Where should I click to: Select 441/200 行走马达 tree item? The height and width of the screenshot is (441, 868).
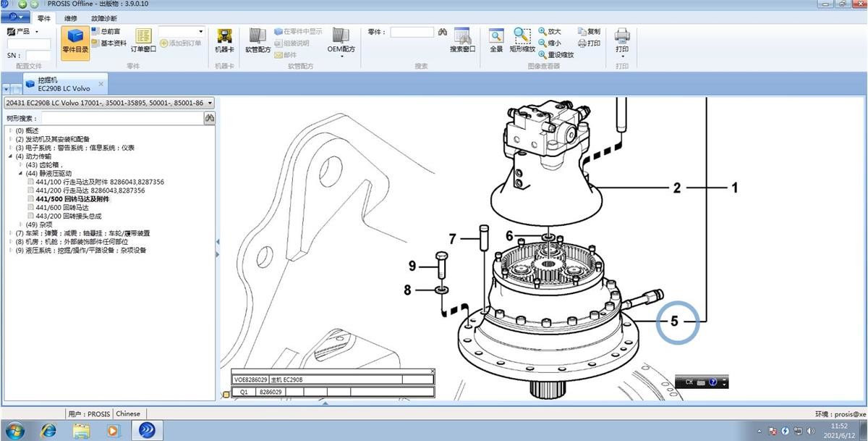click(x=90, y=190)
